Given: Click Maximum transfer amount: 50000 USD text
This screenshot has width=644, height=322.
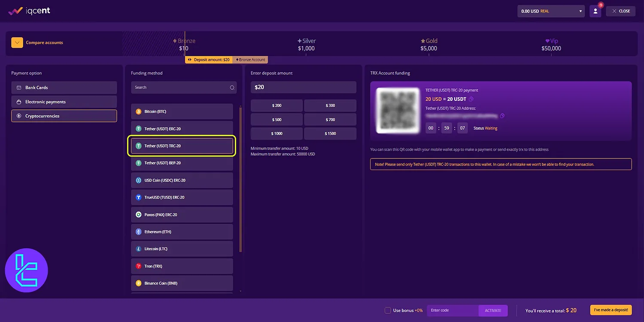Looking at the screenshot, I should coord(283,154).
